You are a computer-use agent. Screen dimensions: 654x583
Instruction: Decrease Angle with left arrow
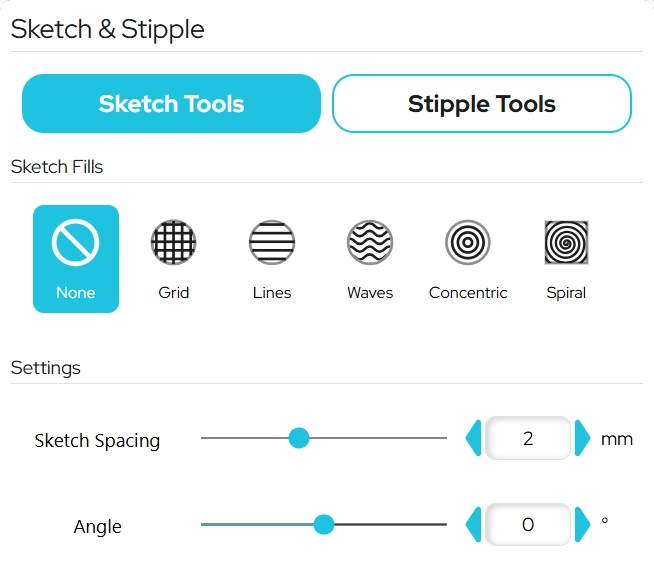click(474, 524)
